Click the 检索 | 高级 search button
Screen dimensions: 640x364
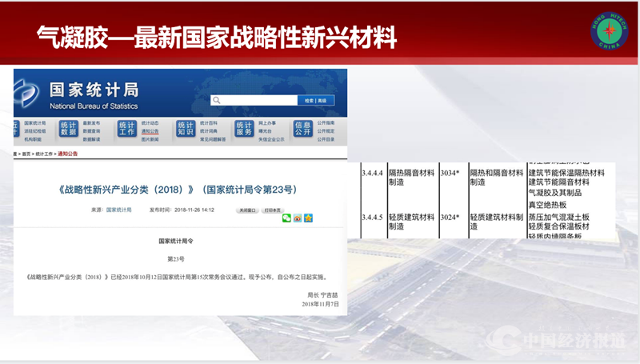click(316, 100)
